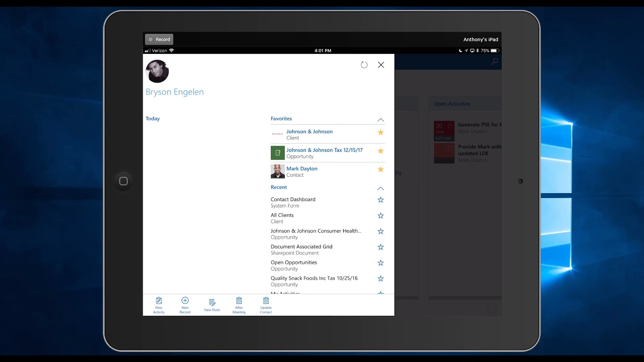This screenshot has height=362, width=644.
Task: Click the Recent section heading
Action: pyautogui.click(x=279, y=187)
